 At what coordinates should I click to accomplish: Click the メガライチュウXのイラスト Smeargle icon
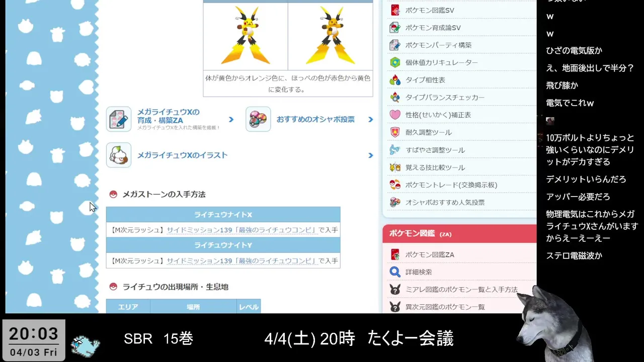pos(119,155)
